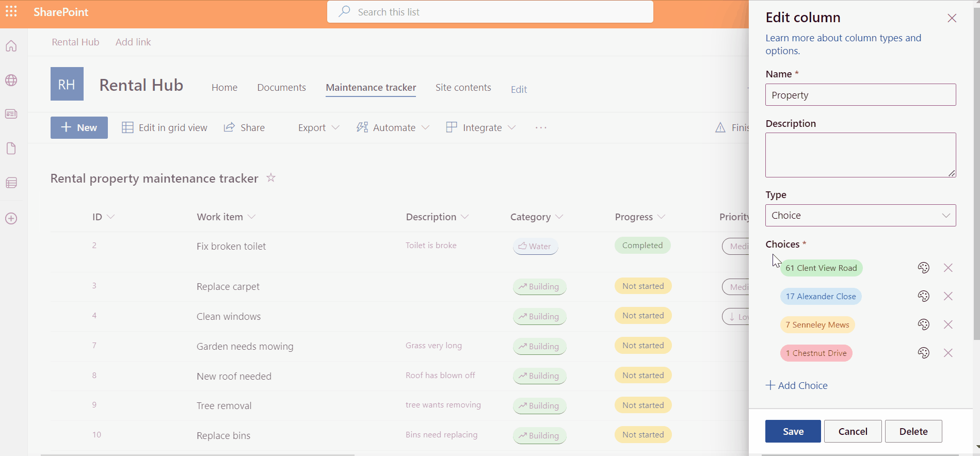The image size is (980, 456).
Task: Open the Integrate dropdown
Action: [x=481, y=127]
